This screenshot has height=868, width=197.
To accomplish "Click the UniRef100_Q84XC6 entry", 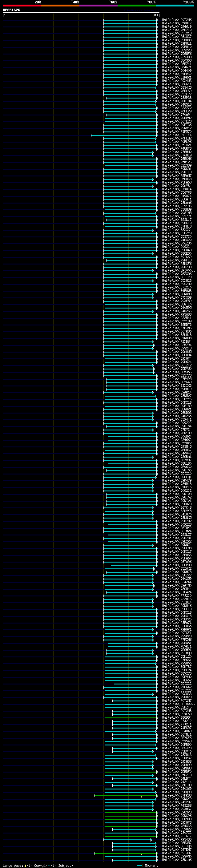I will click(176, 826).
